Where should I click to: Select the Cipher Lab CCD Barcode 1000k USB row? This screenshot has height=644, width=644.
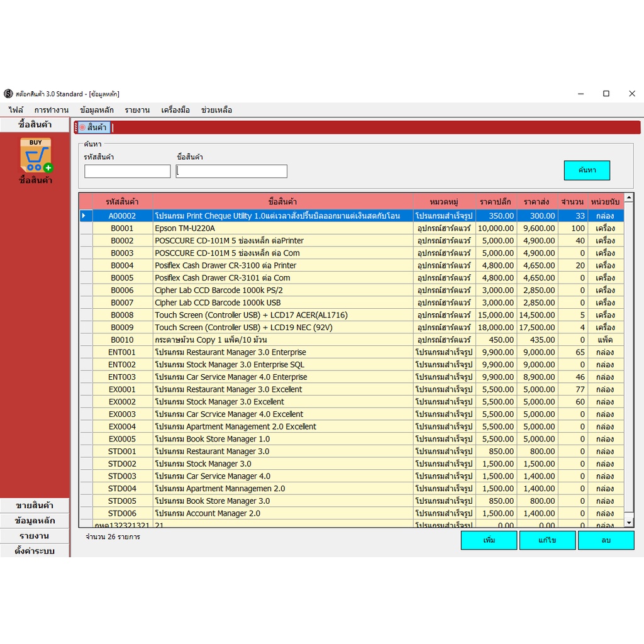click(352, 303)
